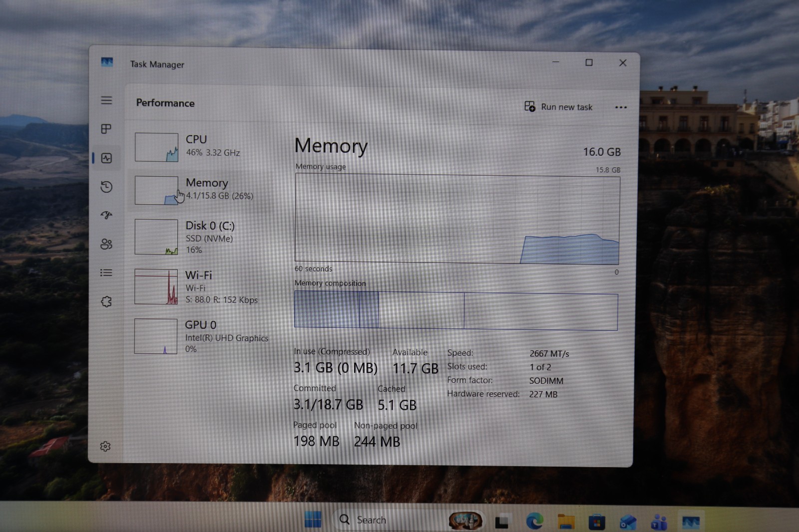Click the 16.0 GB total memory label
This screenshot has height=532, width=799.
click(602, 152)
